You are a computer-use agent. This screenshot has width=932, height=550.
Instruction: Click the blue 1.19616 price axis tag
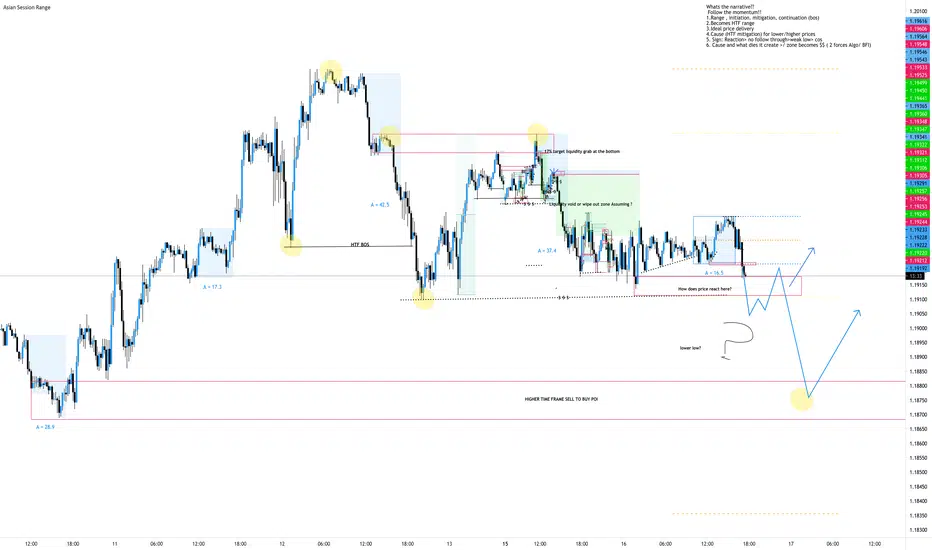[918, 21]
